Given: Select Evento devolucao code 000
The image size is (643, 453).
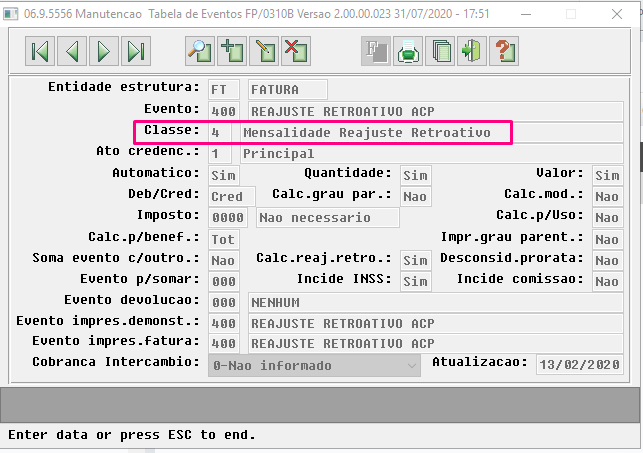Looking at the screenshot, I should coord(223,302).
